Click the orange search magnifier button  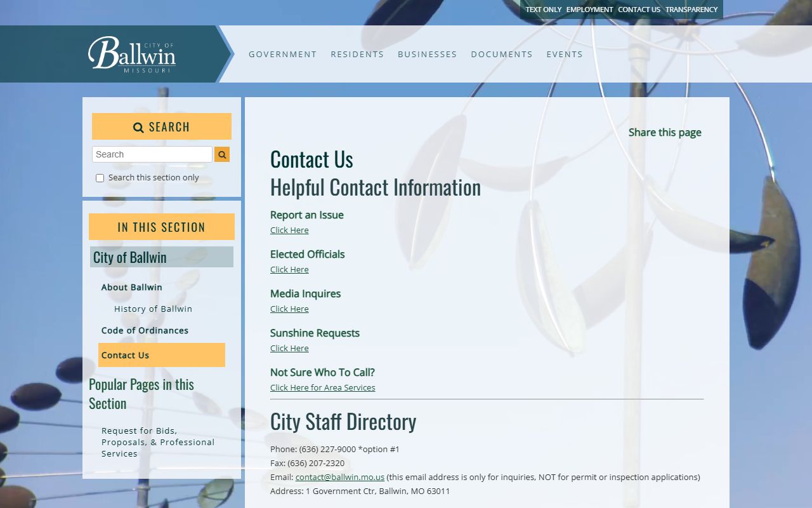(222, 154)
